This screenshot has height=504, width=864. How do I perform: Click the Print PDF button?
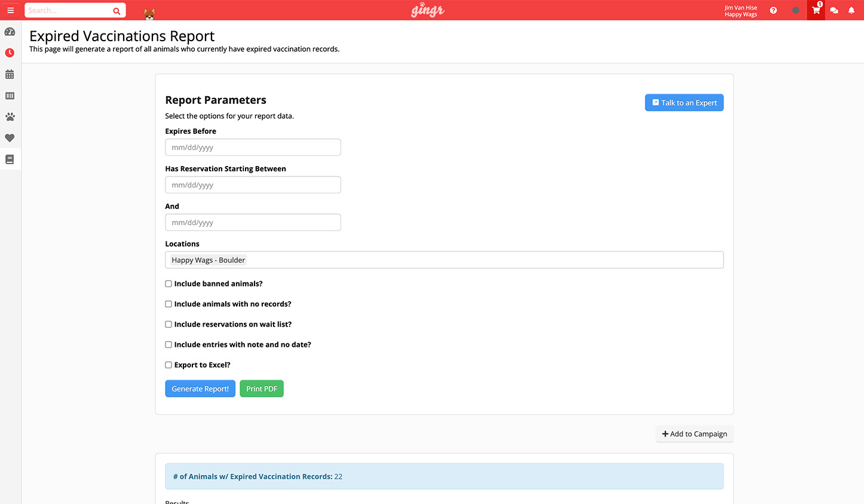[262, 389]
